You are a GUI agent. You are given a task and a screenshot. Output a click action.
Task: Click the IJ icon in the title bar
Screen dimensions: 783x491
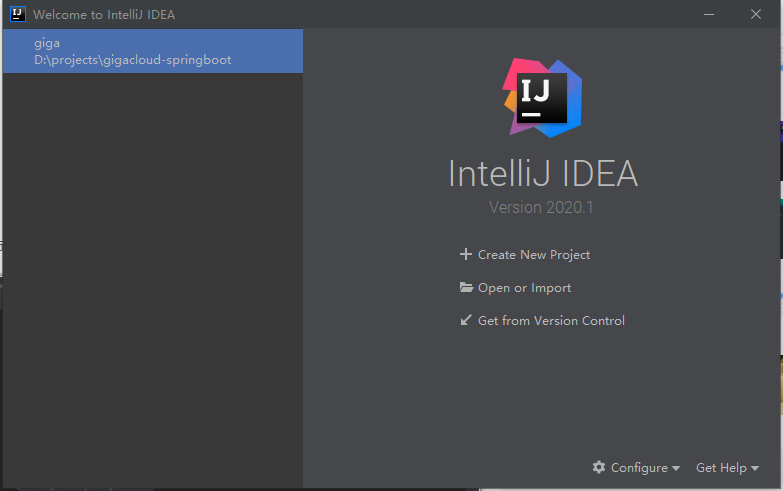pos(17,14)
